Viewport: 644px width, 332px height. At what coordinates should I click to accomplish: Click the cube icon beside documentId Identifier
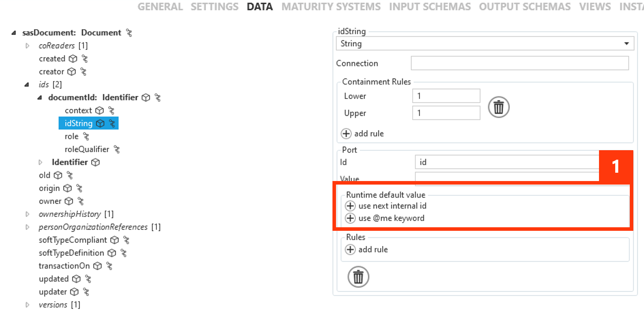(146, 98)
